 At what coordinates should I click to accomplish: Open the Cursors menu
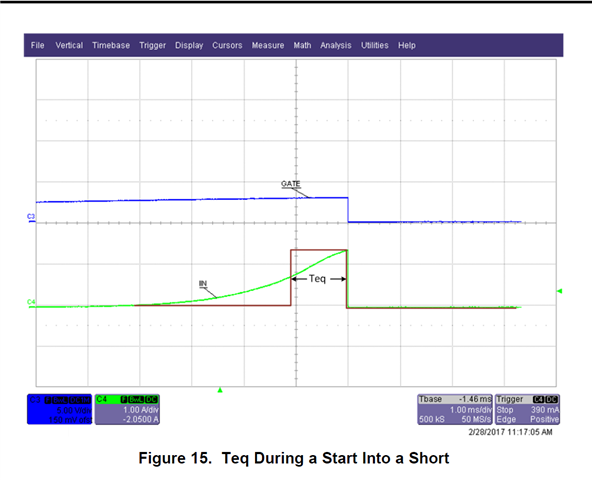[227, 45]
